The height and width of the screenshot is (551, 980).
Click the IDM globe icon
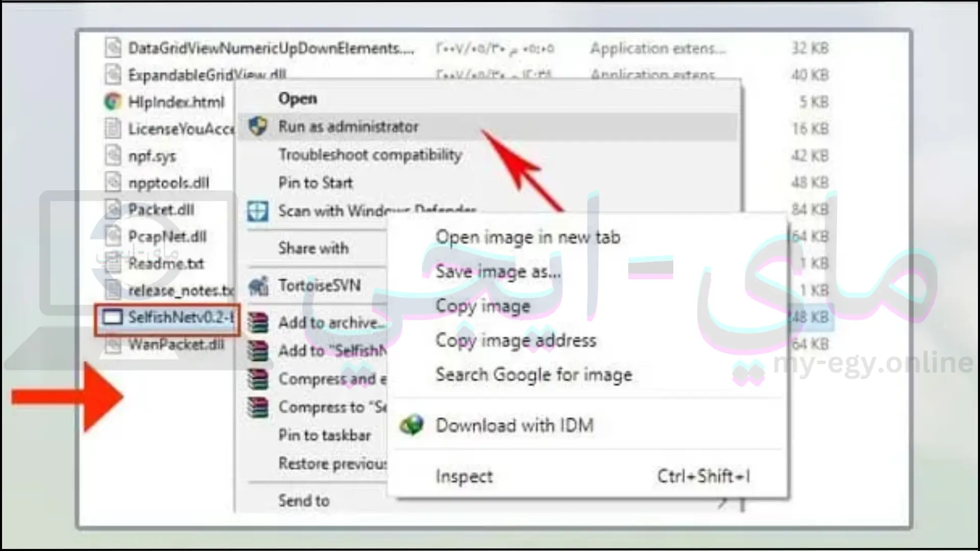click(412, 424)
